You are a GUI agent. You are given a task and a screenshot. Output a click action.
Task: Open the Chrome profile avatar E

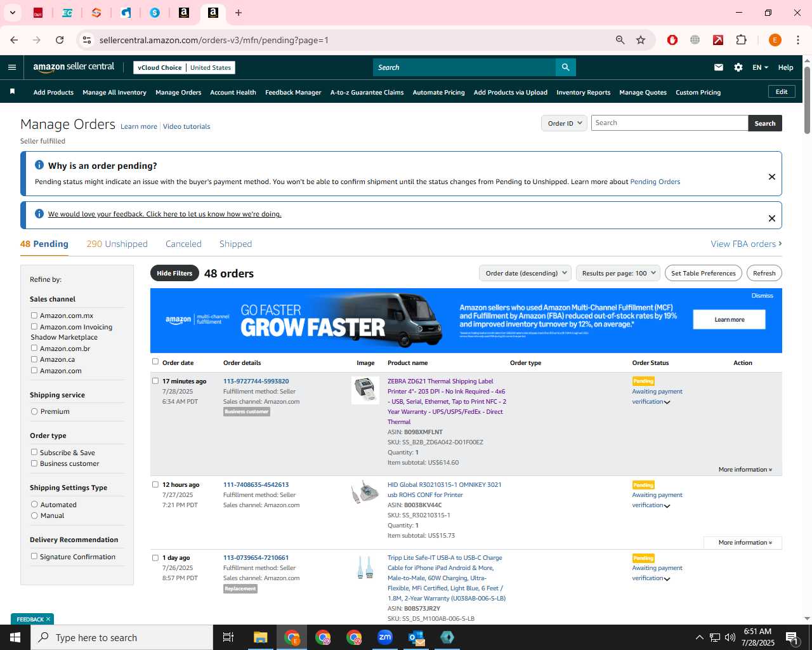point(775,40)
